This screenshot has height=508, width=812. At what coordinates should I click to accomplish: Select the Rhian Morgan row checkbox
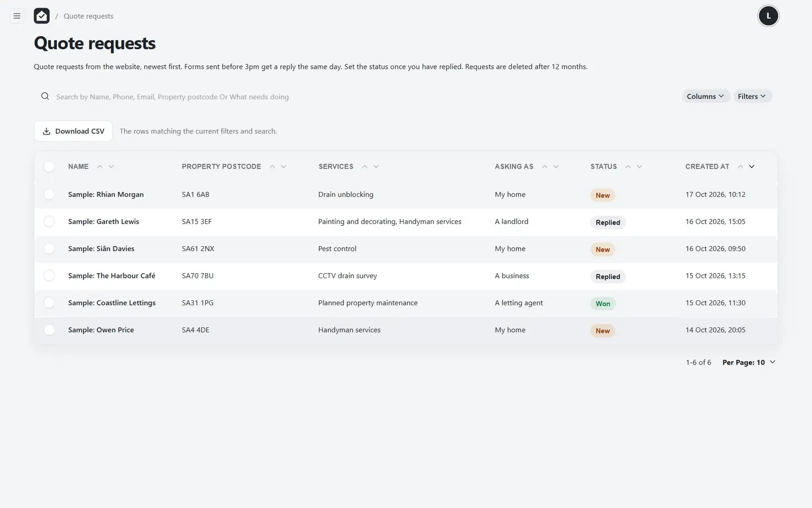pyautogui.click(x=49, y=194)
